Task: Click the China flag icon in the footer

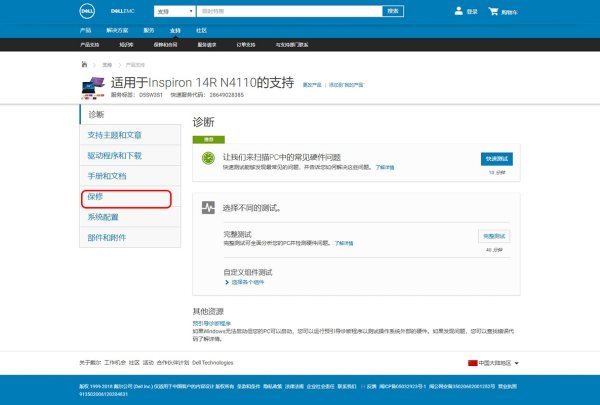Action: pyautogui.click(x=473, y=363)
